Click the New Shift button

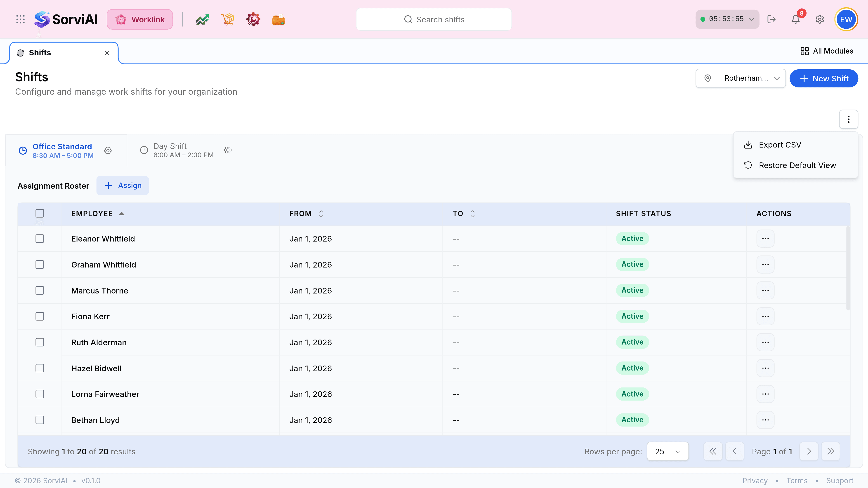pos(823,78)
